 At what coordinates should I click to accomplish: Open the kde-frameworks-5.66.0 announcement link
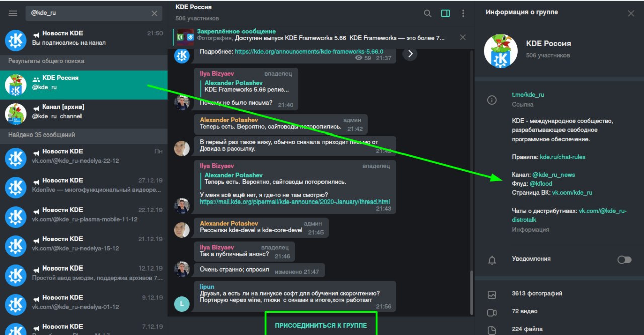point(309,51)
